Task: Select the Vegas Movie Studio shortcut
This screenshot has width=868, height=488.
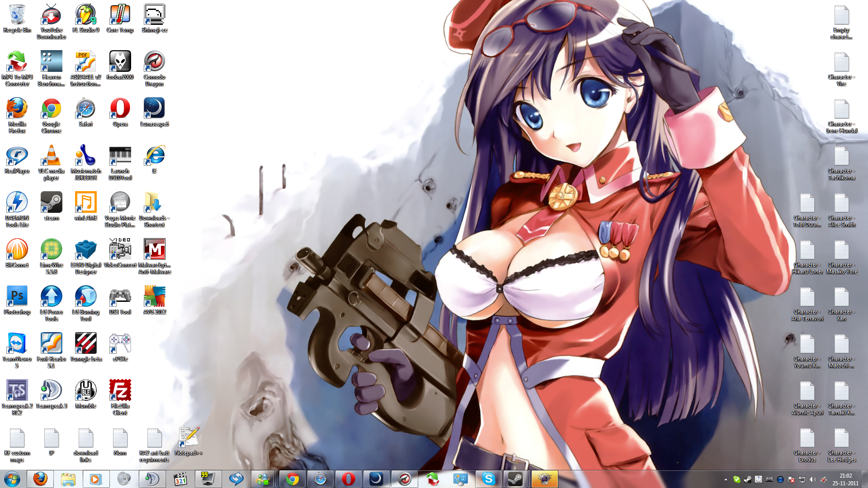Action: click(120, 210)
